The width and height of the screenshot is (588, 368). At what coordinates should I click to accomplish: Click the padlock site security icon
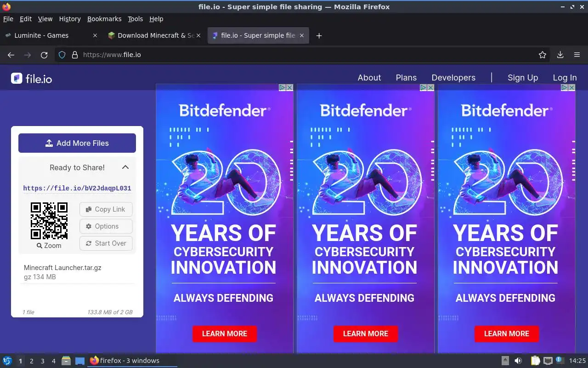point(75,55)
